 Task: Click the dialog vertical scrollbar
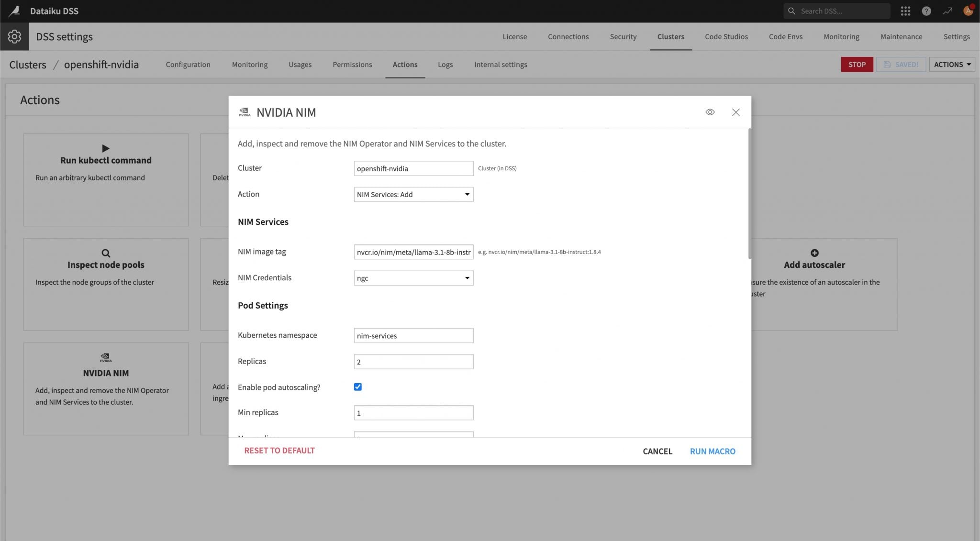[x=749, y=194]
